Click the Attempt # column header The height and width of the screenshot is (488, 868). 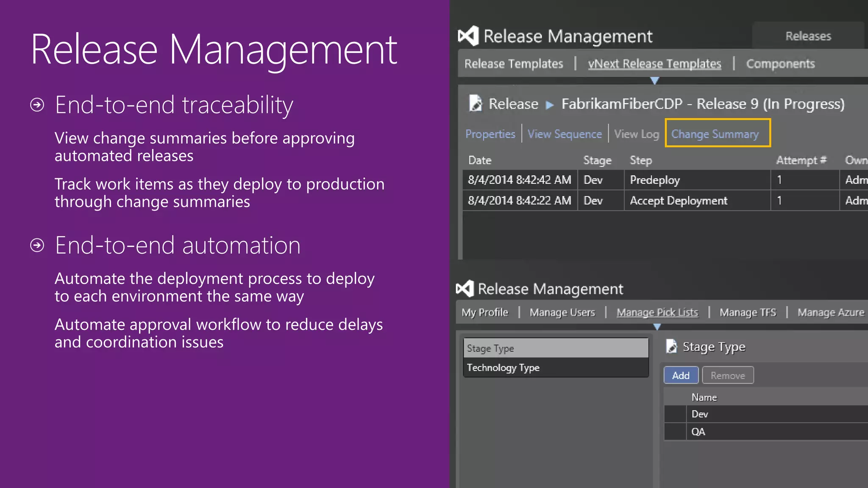[801, 160]
